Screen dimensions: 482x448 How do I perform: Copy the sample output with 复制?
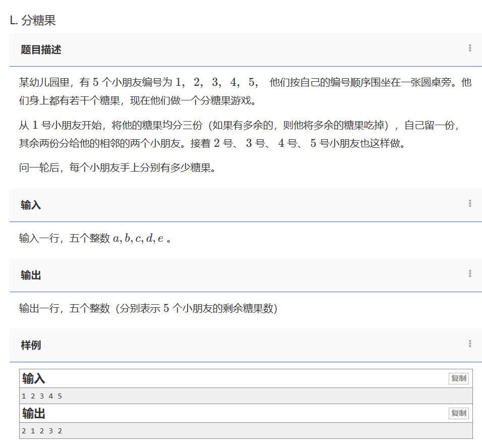click(458, 413)
